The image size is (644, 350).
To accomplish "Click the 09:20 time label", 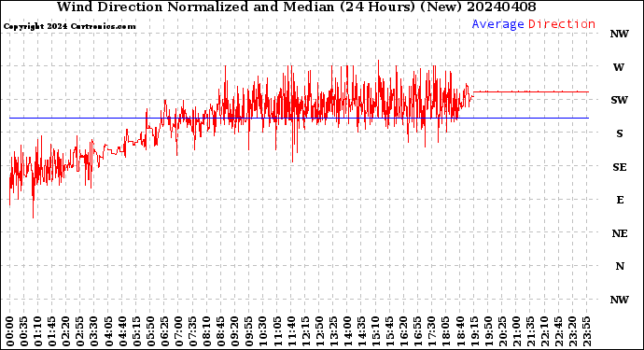I will [x=235, y=331].
